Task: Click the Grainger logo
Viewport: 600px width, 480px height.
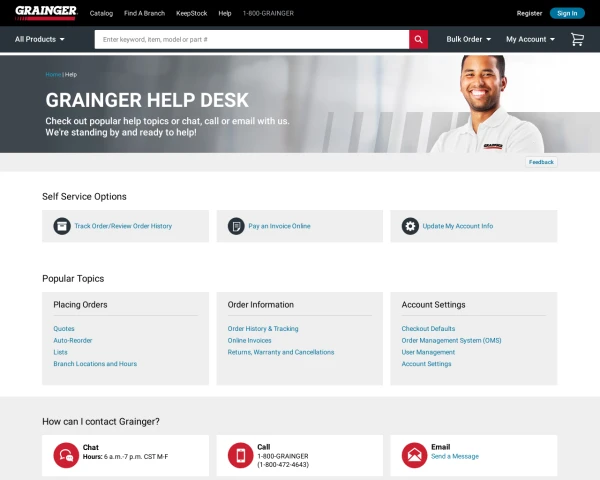Action: 46,13
